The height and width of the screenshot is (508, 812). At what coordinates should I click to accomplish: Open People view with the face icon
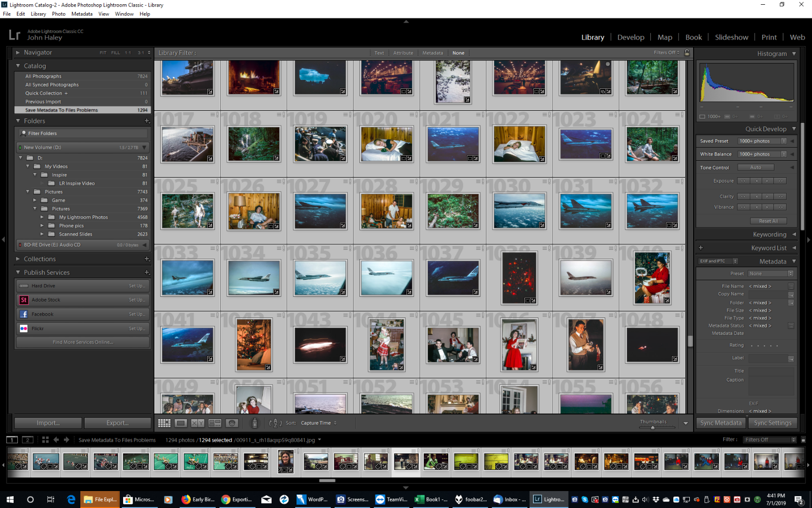[x=232, y=423]
